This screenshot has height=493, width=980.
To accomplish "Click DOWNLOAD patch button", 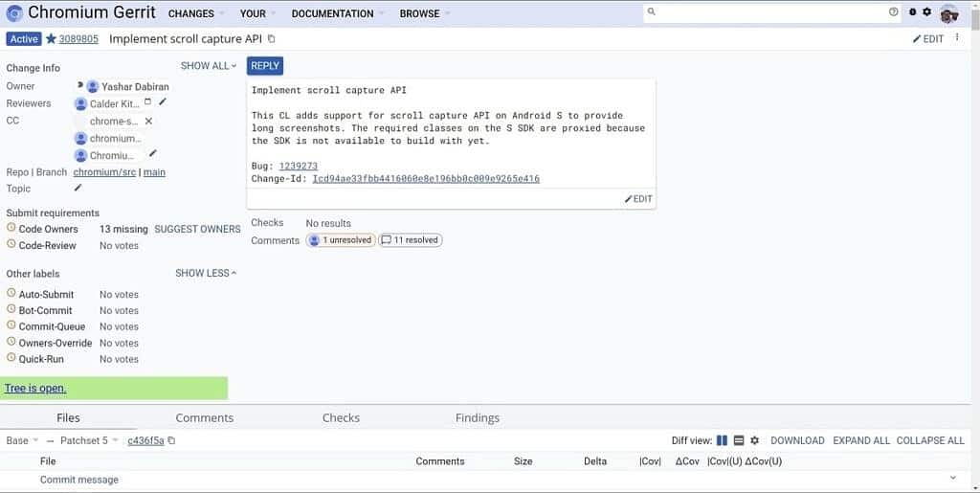I will (x=797, y=440).
